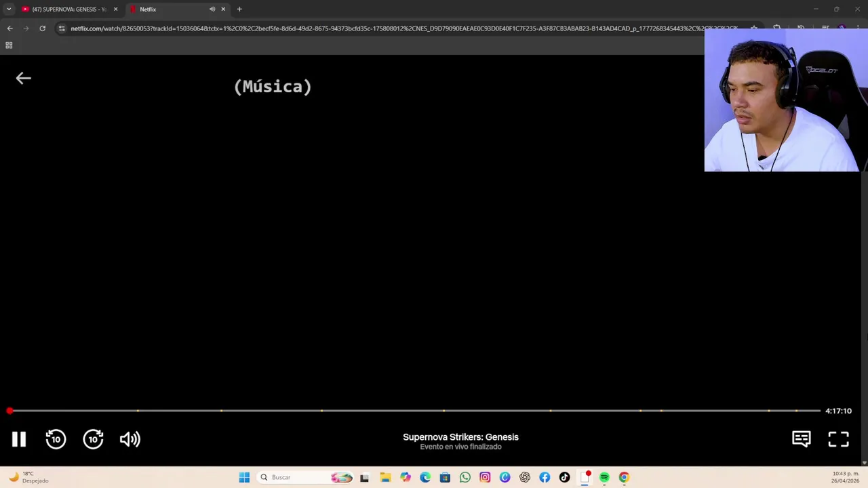Click the Supernova Strikers: Genesis title
868x488 pixels.
[x=460, y=437]
